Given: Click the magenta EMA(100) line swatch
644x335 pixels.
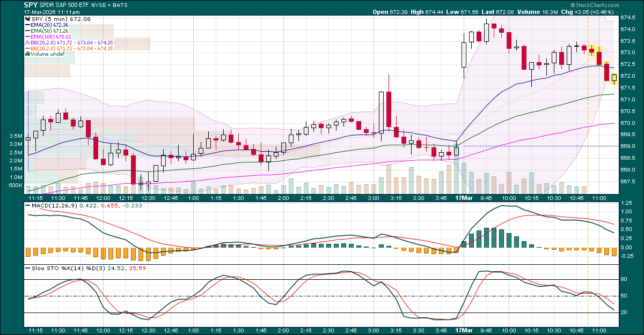Looking at the screenshot, I should click(x=27, y=37).
